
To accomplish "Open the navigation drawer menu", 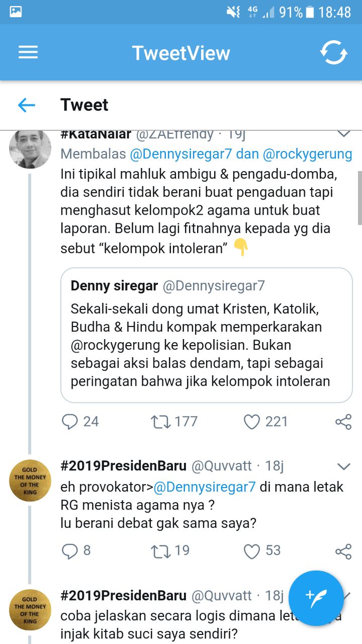I will 28,52.
